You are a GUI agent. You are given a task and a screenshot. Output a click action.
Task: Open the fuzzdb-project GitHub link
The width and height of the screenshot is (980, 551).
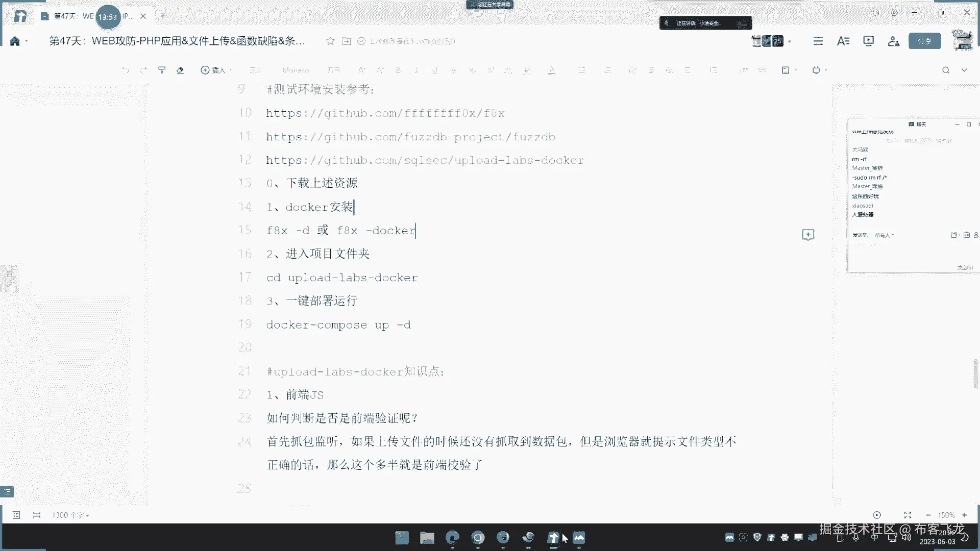pyautogui.click(x=410, y=137)
